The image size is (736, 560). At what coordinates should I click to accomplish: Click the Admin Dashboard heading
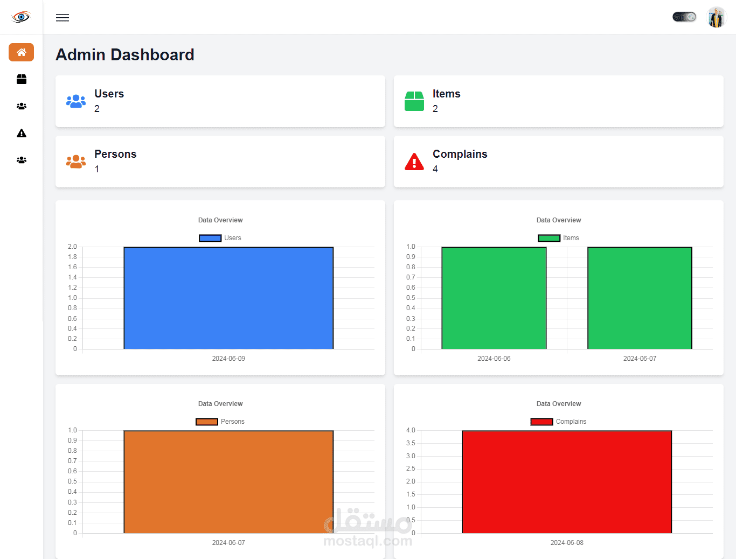(x=125, y=55)
